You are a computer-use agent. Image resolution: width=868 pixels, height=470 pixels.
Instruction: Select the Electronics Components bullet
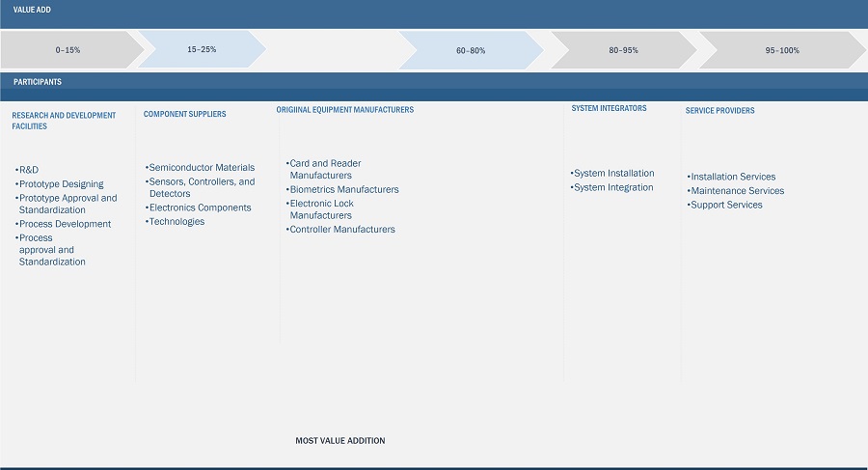click(200, 208)
